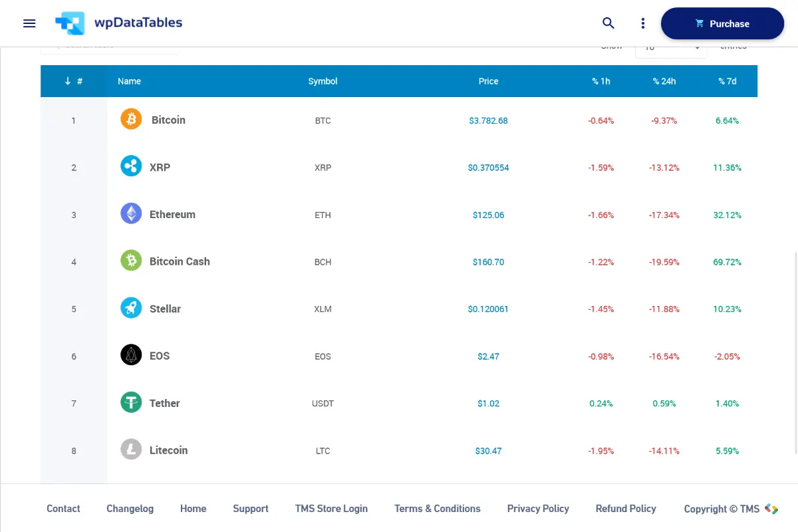The height and width of the screenshot is (532, 798).
Task: Open the site search magnifier icon
Action: pos(608,23)
